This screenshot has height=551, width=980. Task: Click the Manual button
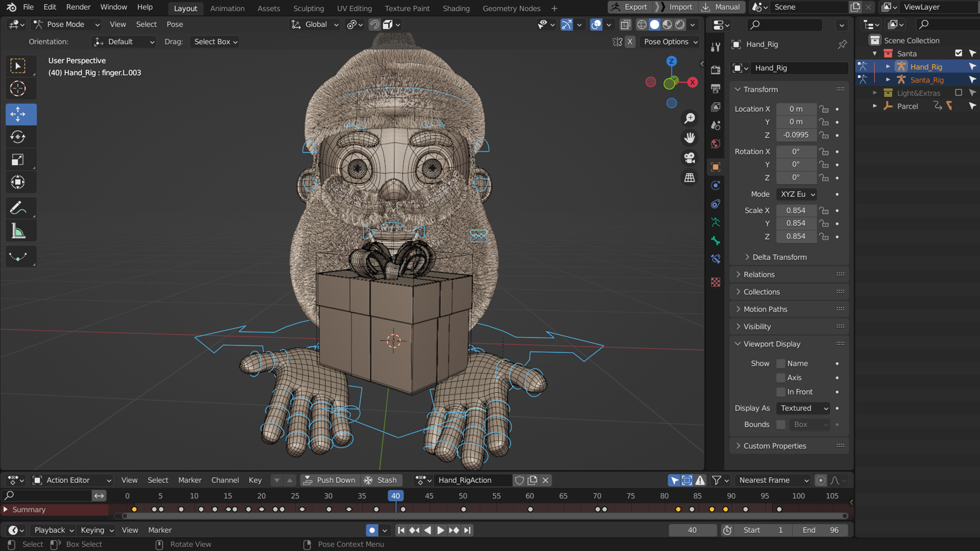(722, 7)
